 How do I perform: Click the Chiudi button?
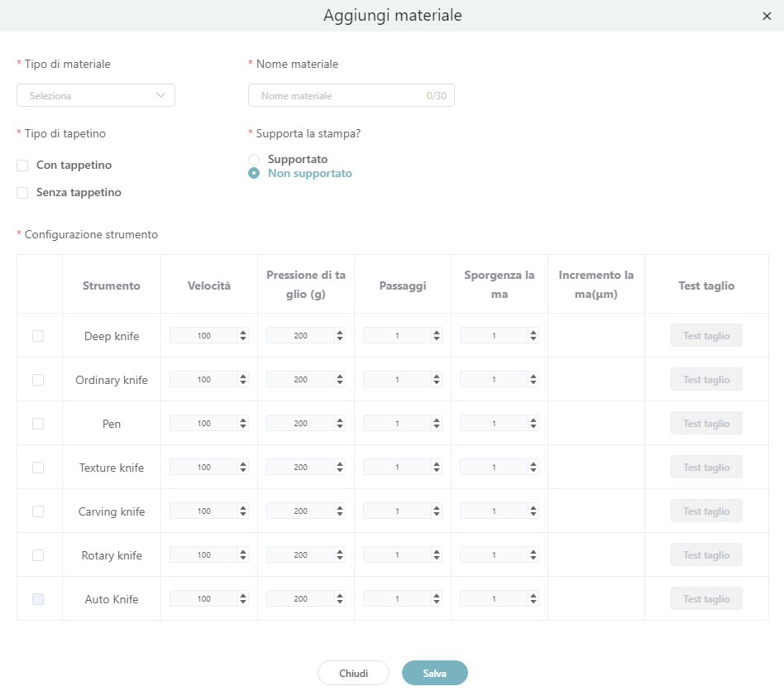coord(353,674)
